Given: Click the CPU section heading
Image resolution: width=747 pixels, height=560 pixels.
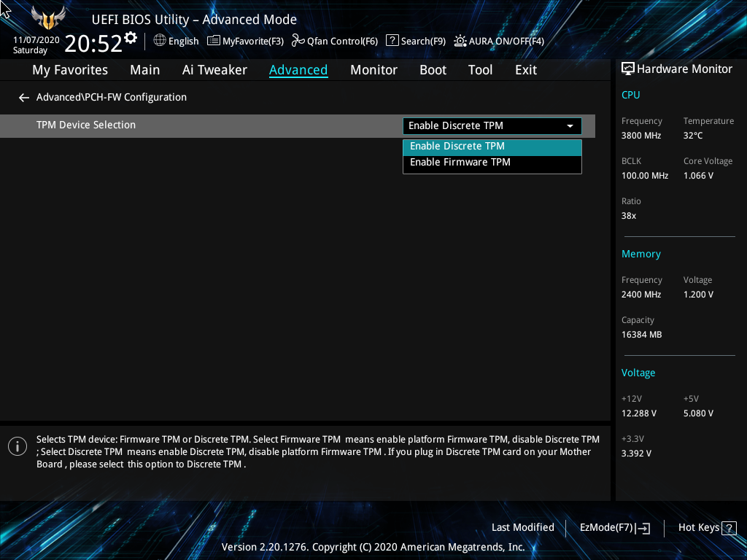Looking at the screenshot, I should 630,95.
